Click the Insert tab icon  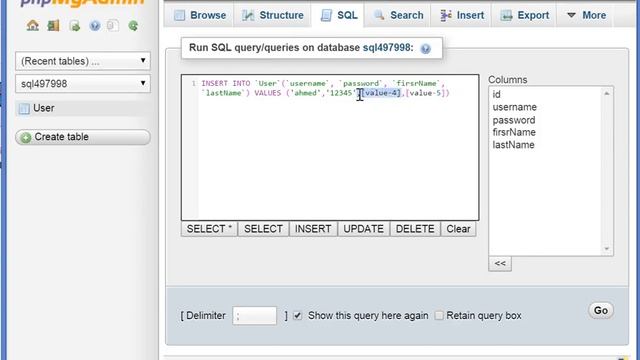coord(446,16)
